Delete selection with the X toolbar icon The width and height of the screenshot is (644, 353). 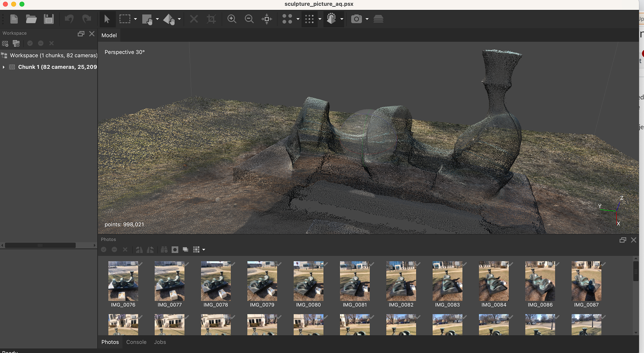(194, 19)
